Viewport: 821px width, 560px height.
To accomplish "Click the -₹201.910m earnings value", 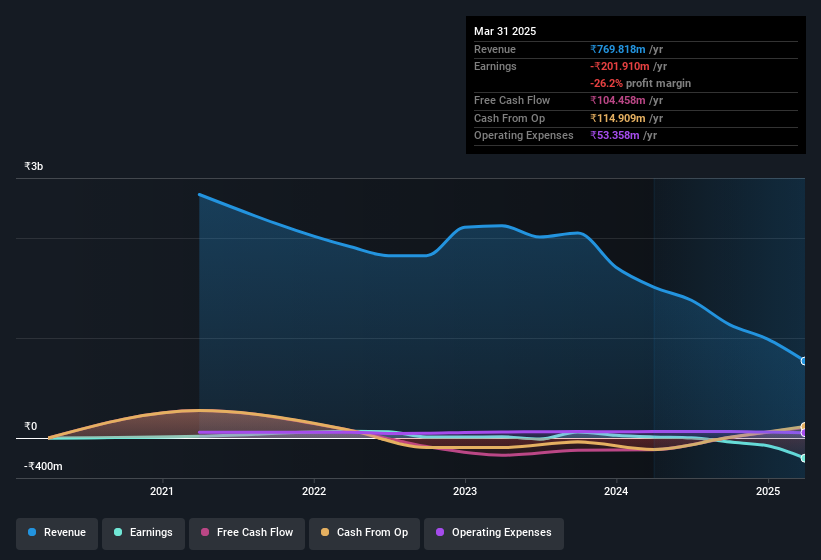I will (619, 66).
